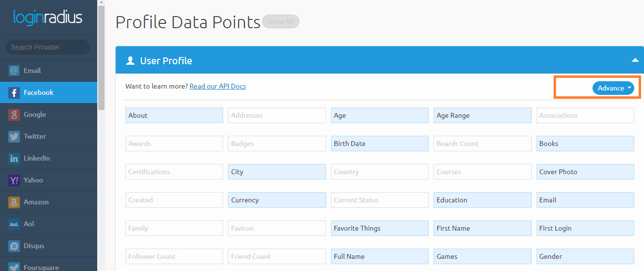Open the Advance dropdown
This screenshot has width=644, height=271.
[x=613, y=88]
